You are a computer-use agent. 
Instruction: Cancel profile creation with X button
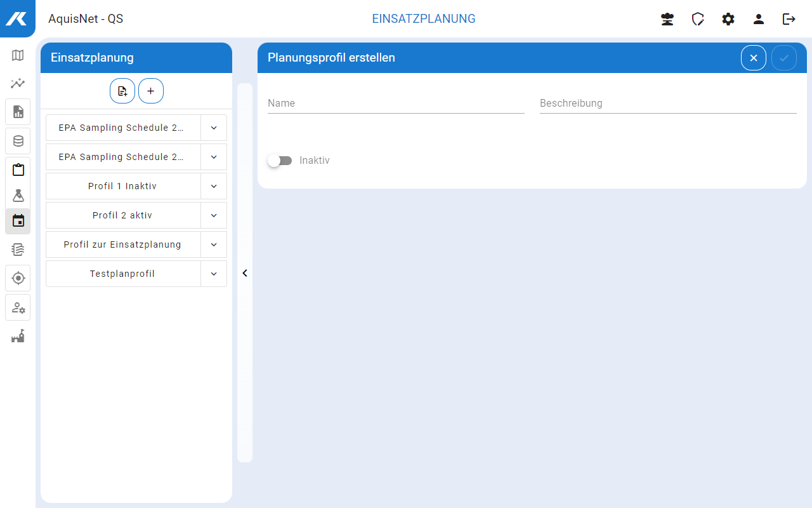click(754, 58)
